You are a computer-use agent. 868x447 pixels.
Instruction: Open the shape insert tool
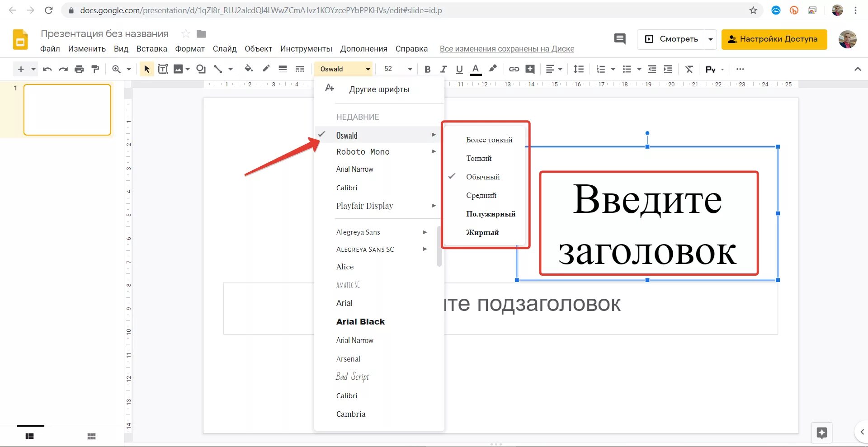click(201, 69)
